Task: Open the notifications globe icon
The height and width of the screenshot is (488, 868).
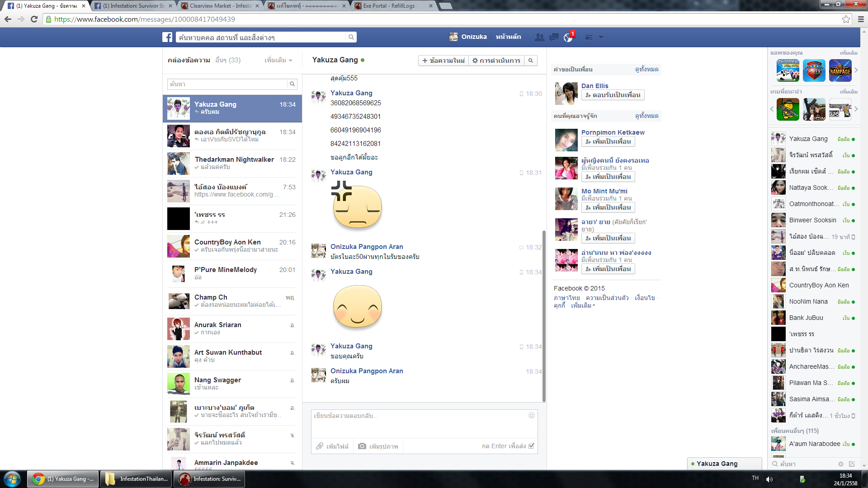Action: pos(568,38)
